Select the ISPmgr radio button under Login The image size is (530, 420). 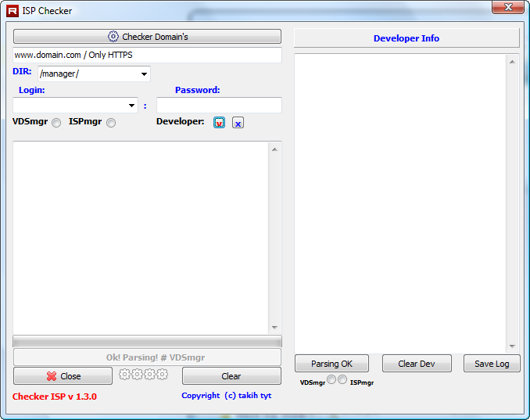pos(111,123)
